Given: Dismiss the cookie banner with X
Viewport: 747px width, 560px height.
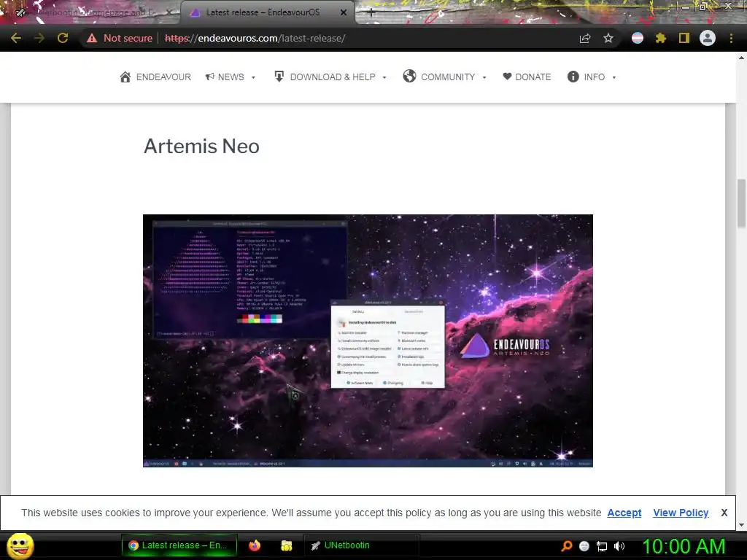Looking at the screenshot, I should click(x=724, y=513).
